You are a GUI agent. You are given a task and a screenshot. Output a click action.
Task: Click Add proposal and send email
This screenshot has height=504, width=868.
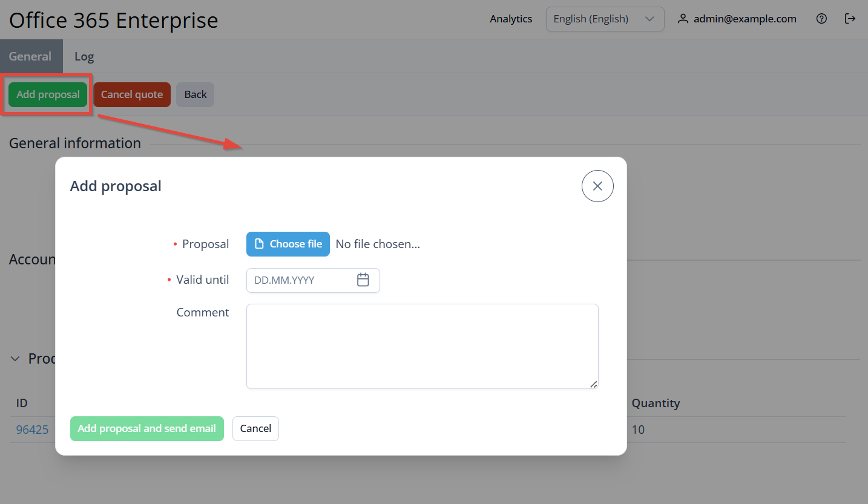(147, 428)
